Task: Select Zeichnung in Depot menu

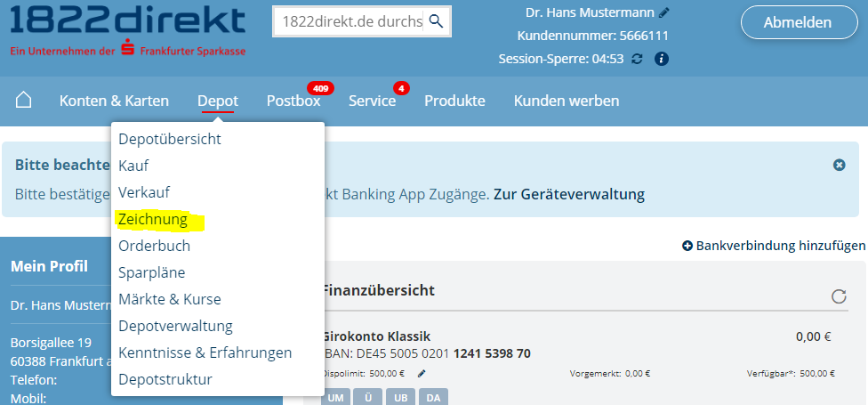Action: point(153,219)
